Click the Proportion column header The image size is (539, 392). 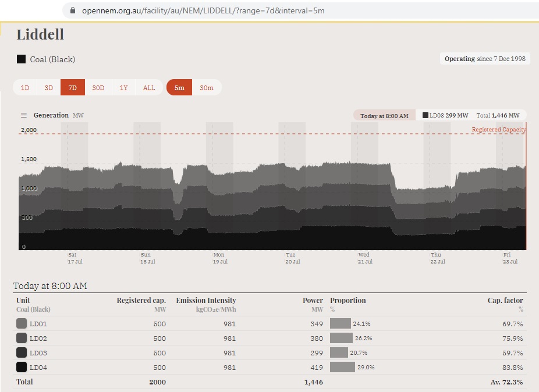pos(348,300)
